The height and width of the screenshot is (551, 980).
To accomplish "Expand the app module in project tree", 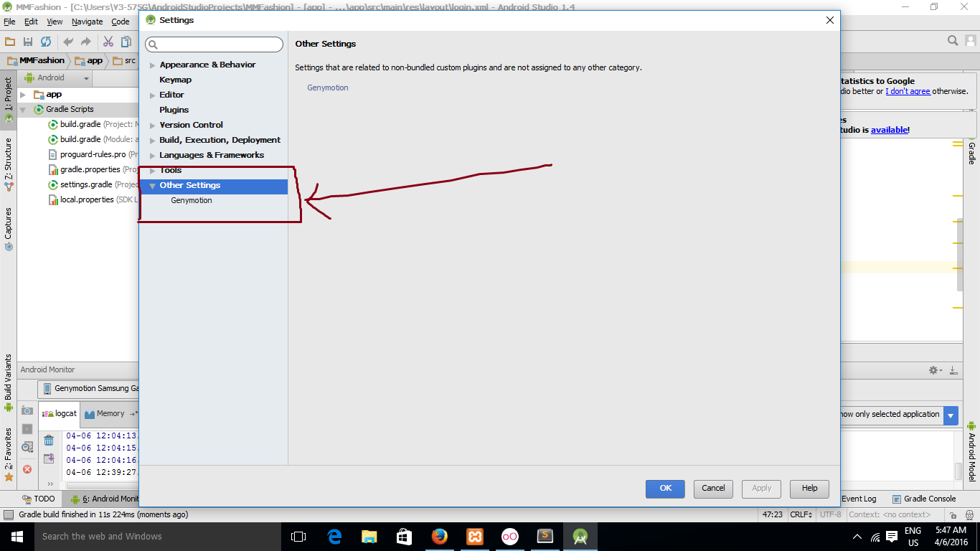I will (x=23, y=95).
